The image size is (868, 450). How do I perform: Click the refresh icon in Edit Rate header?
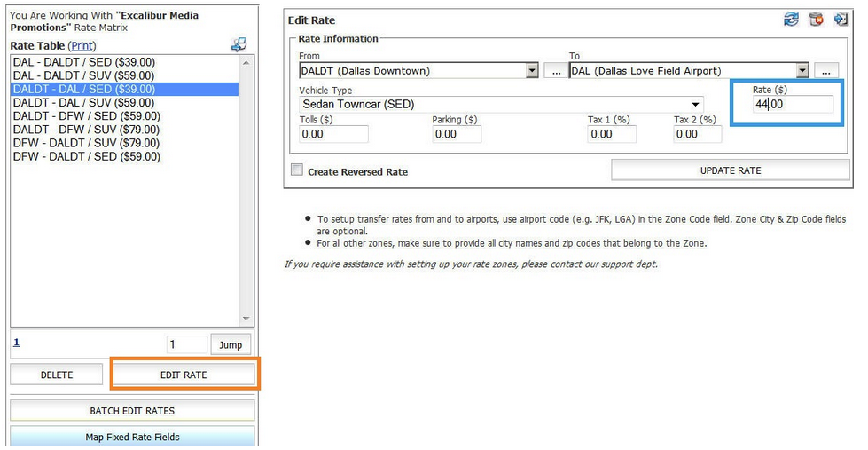pyautogui.click(x=791, y=20)
